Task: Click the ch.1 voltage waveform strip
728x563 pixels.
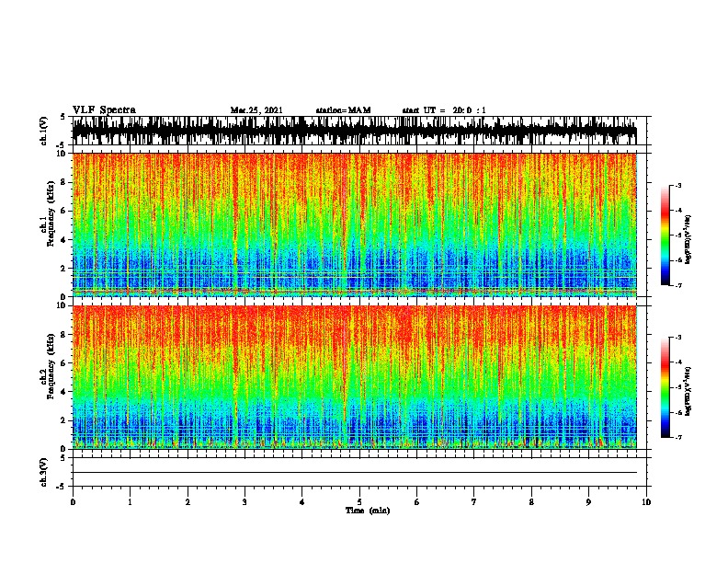Action: (355, 131)
